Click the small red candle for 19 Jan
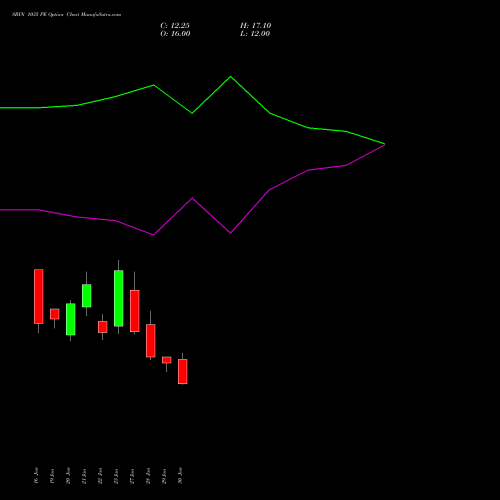The image size is (500, 500). click(55, 314)
